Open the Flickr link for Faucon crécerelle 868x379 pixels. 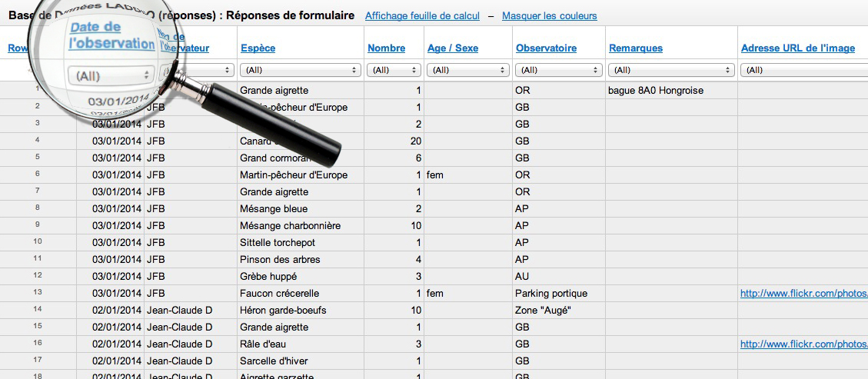click(803, 293)
